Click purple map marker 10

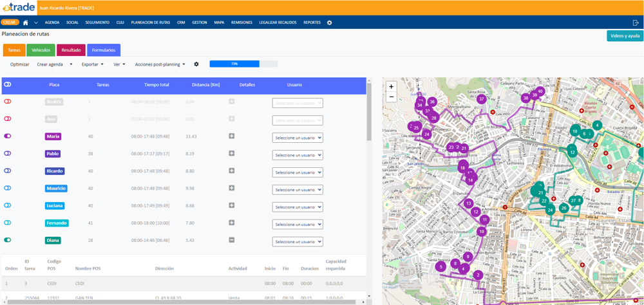[x=481, y=232]
